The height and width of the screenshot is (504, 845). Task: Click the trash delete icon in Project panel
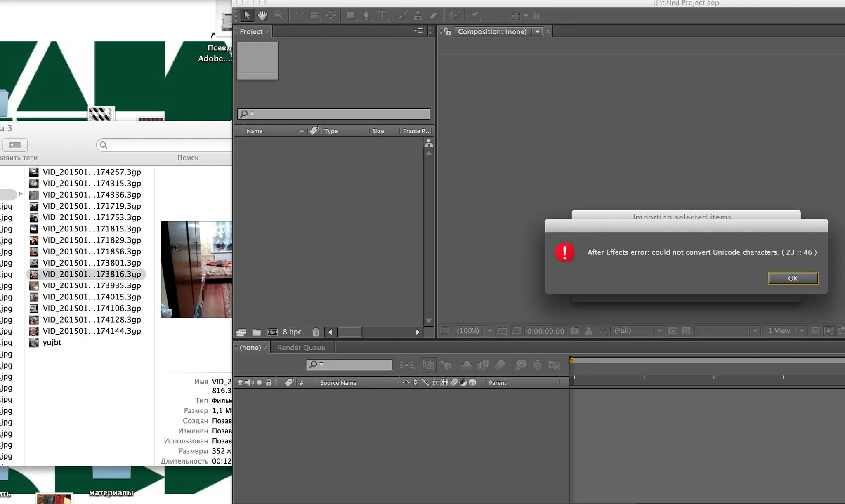pyautogui.click(x=316, y=332)
